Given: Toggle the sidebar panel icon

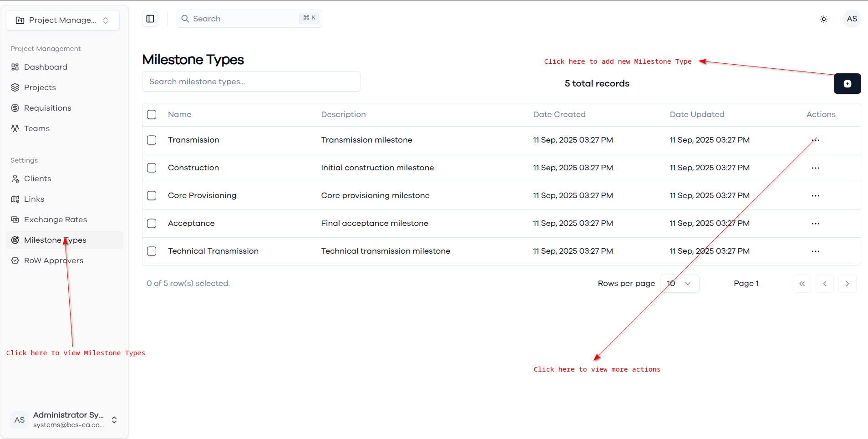Looking at the screenshot, I should 150,19.
